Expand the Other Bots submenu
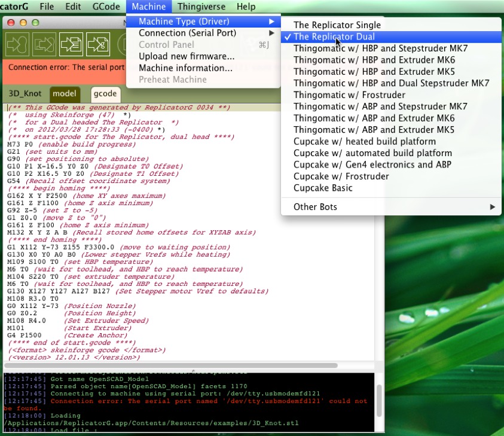 (391, 207)
